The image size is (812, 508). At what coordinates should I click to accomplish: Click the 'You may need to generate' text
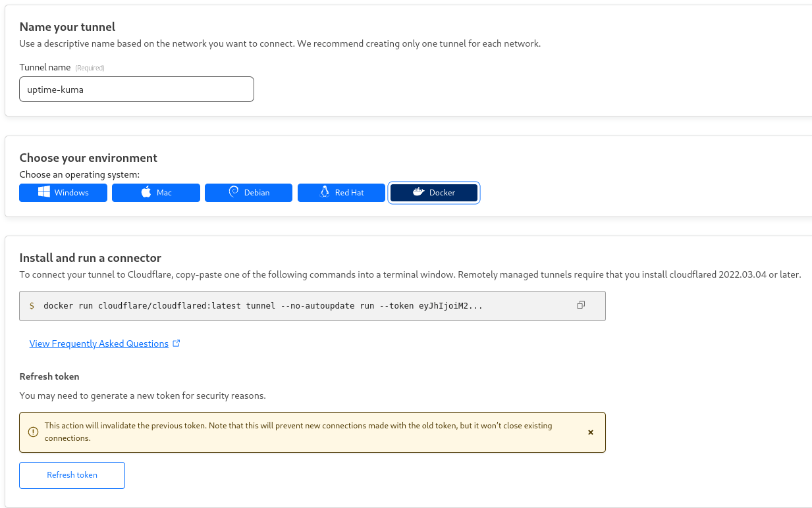pyautogui.click(x=143, y=395)
